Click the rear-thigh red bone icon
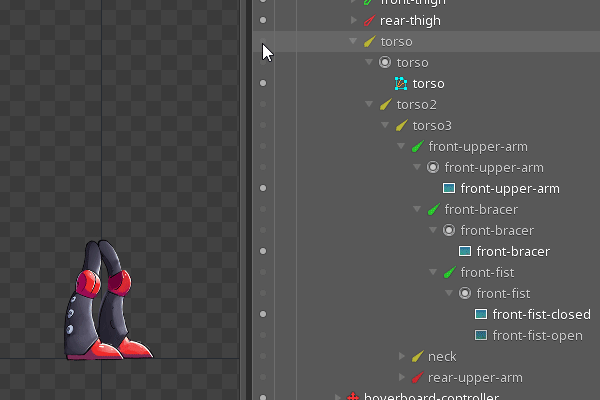Image resolution: width=600 pixels, height=400 pixels. (369, 21)
